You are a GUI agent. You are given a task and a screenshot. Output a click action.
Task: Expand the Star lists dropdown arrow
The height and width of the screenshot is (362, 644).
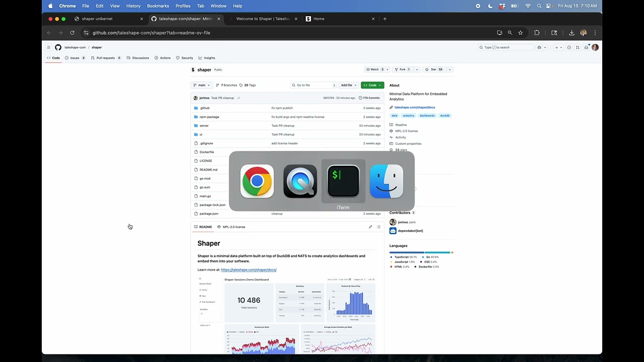click(x=450, y=69)
